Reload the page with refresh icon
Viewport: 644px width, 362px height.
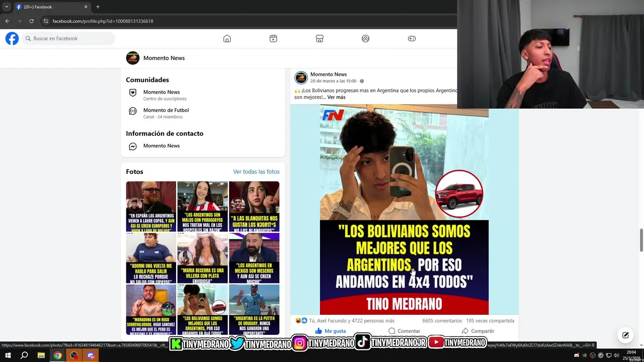(31, 21)
